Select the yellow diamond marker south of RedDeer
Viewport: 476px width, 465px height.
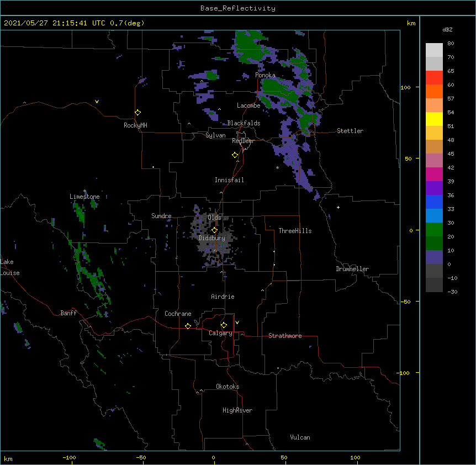(x=235, y=155)
